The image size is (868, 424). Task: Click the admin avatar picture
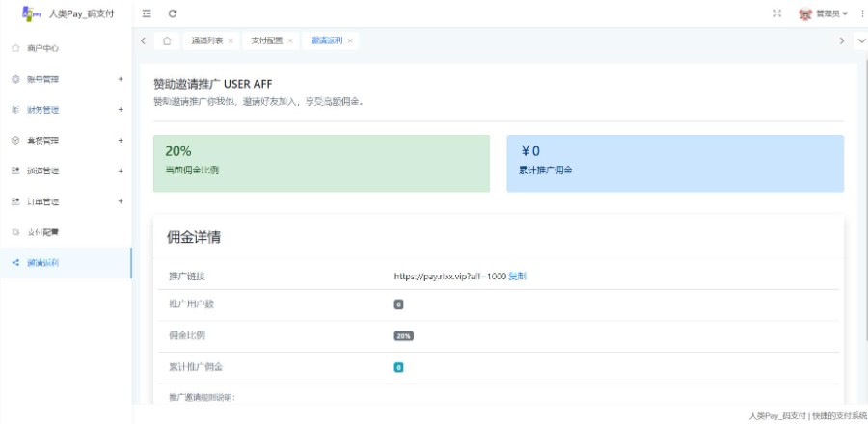point(805,13)
